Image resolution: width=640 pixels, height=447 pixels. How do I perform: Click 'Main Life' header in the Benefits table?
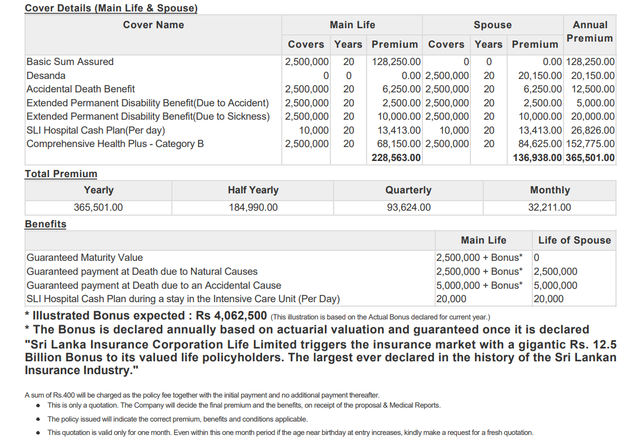[483, 240]
